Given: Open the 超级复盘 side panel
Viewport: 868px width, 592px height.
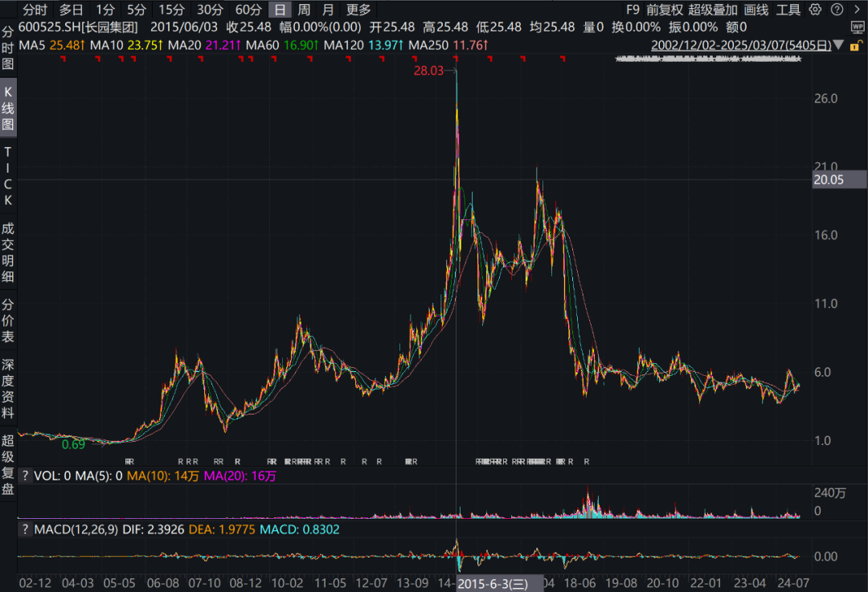Looking at the screenshot, I should coord(8,465).
